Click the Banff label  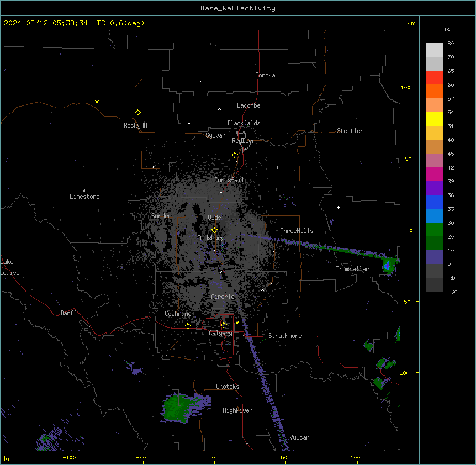(68, 313)
